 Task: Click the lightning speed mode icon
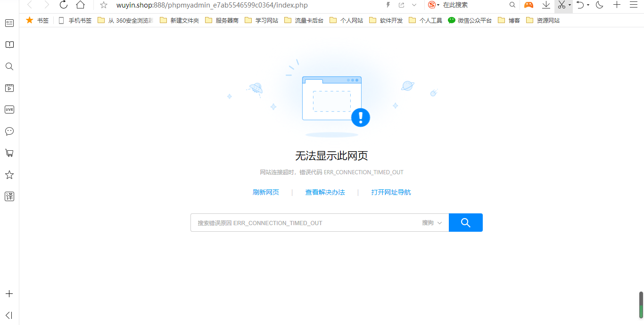(x=388, y=5)
